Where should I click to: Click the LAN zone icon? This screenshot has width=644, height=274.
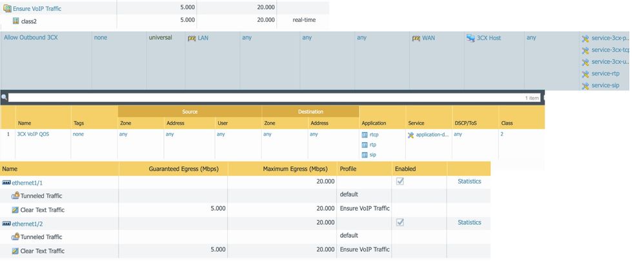(191, 38)
